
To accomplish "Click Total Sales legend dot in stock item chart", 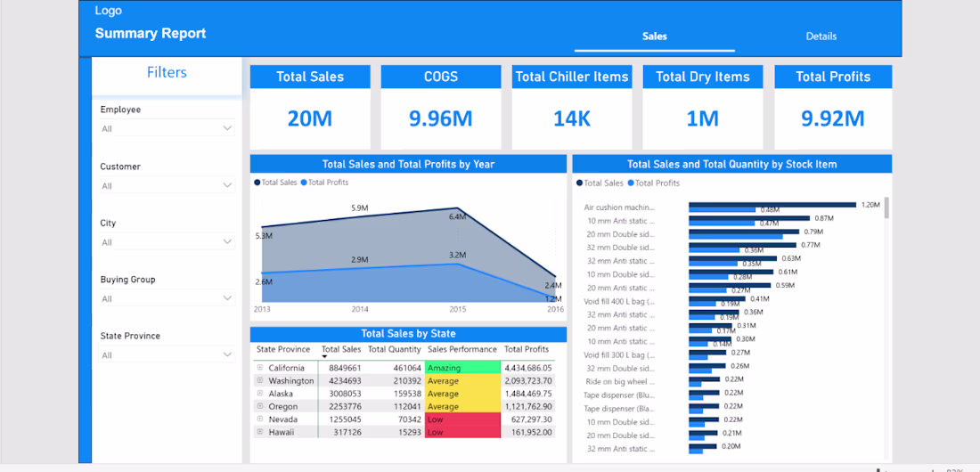I will coord(580,183).
